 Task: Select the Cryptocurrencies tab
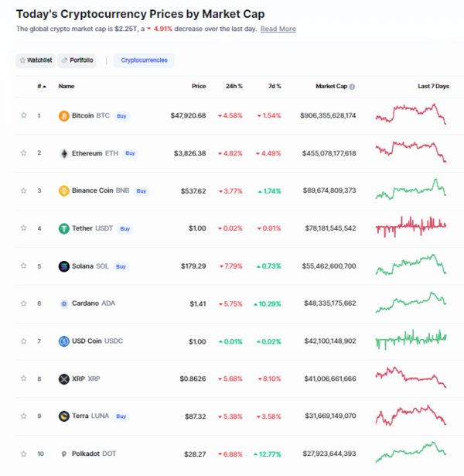click(x=145, y=60)
